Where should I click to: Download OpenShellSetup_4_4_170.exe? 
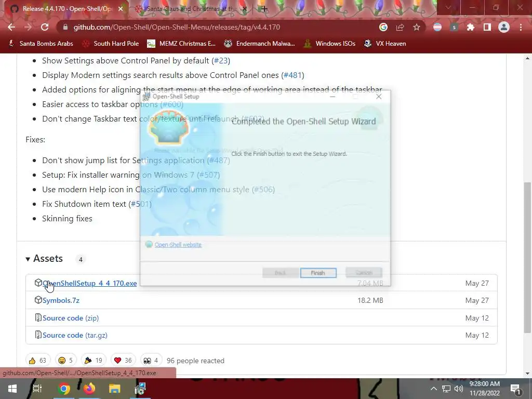(89, 283)
